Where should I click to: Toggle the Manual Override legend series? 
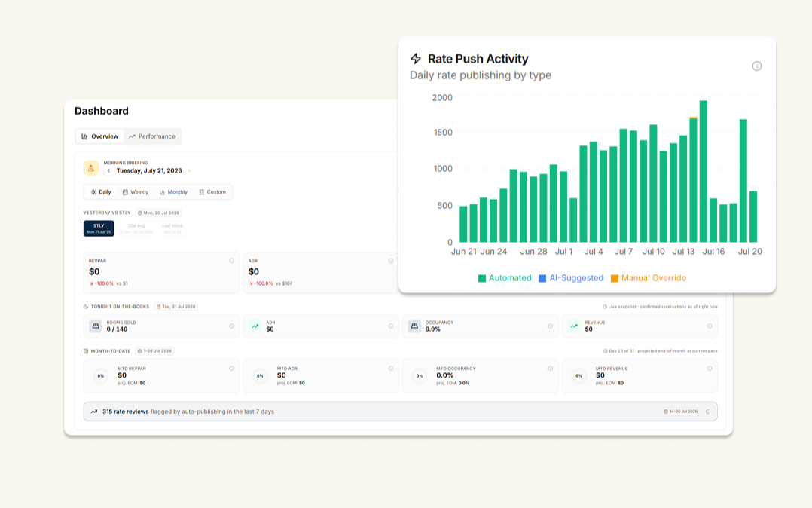click(649, 278)
